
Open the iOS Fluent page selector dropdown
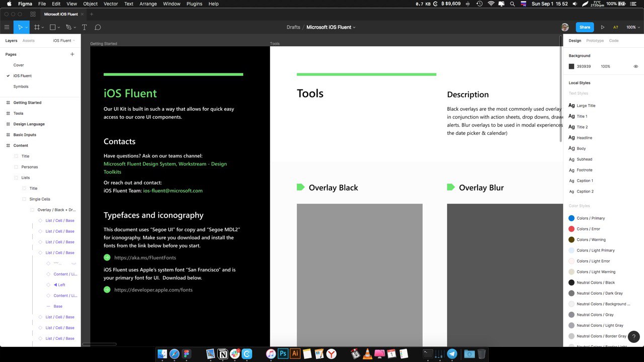[64, 41]
